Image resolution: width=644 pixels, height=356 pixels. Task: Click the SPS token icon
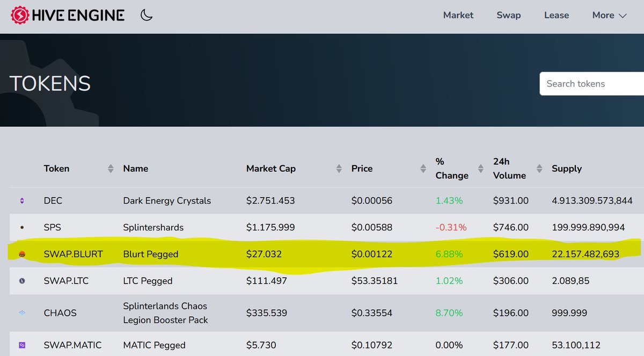23,227
